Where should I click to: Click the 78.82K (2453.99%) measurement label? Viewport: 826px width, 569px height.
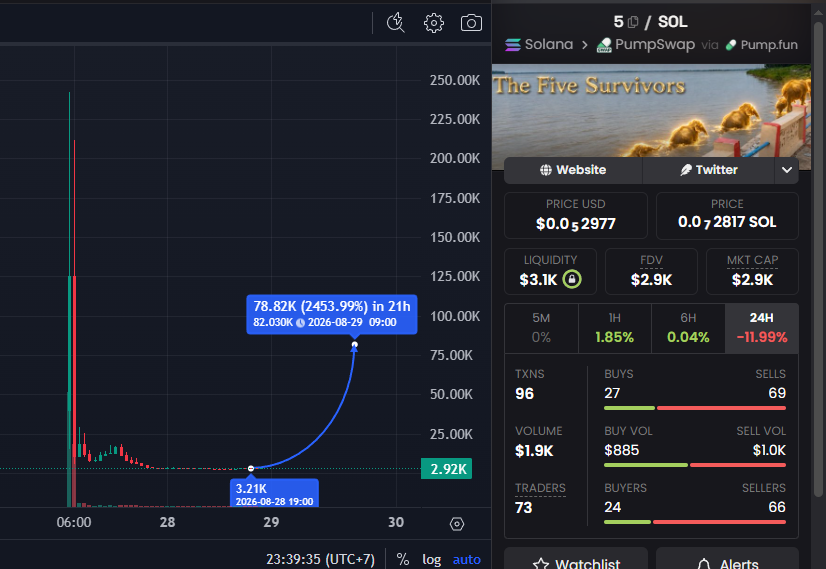(332, 314)
